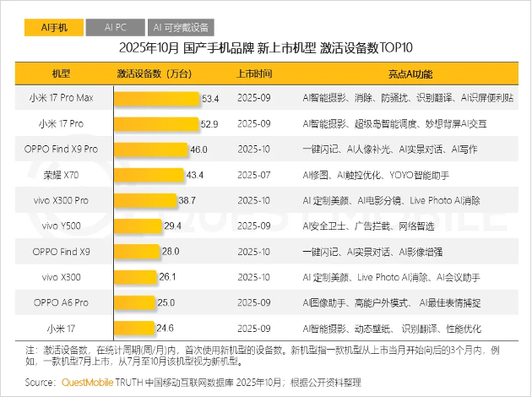The width and height of the screenshot is (532, 397).
Task: Select the AI手机 tab
Action: (54, 28)
